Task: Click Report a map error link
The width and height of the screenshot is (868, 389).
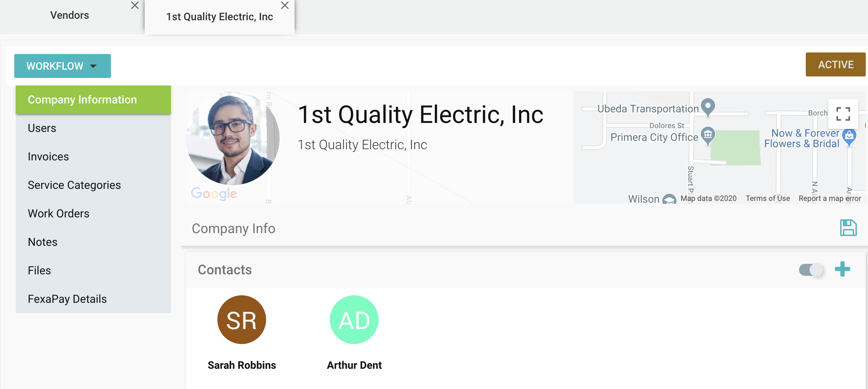Action: click(x=830, y=198)
